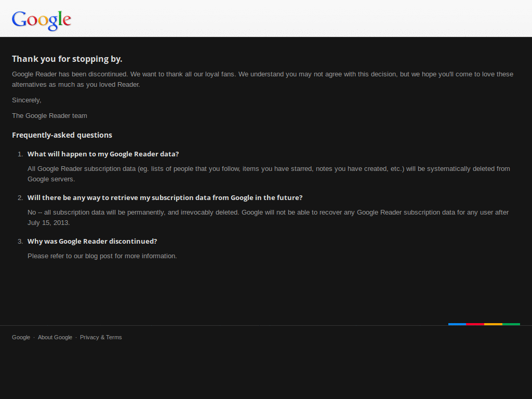Viewport: 532px width, 399px height.
Task: Click the 'Frequently-asked questions' heading
Action: coord(62,135)
